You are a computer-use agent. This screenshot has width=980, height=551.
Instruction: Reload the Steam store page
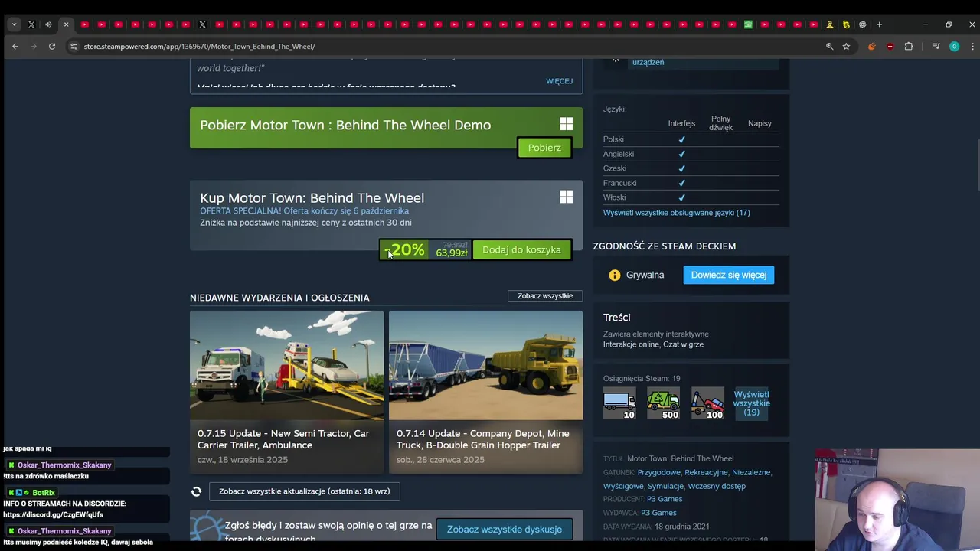(x=52, y=47)
